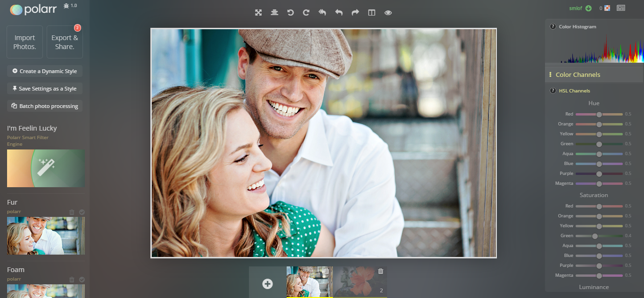Open the split before/after compare view icon

point(372,13)
